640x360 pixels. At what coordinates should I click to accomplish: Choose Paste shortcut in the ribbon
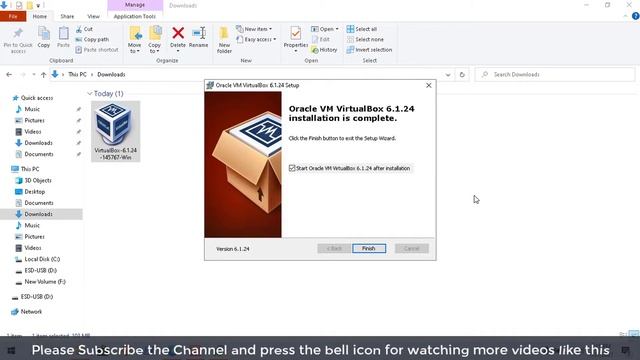[97, 50]
